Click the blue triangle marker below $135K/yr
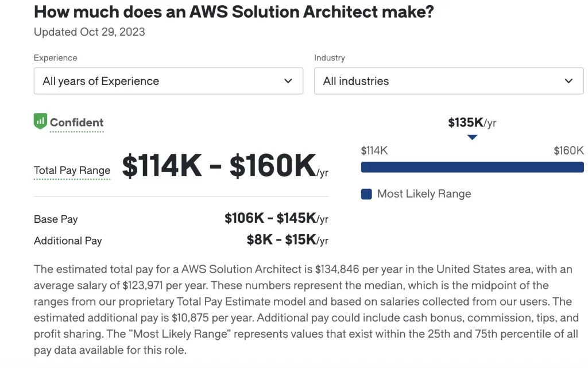The image size is (588, 368). pyautogui.click(x=472, y=137)
